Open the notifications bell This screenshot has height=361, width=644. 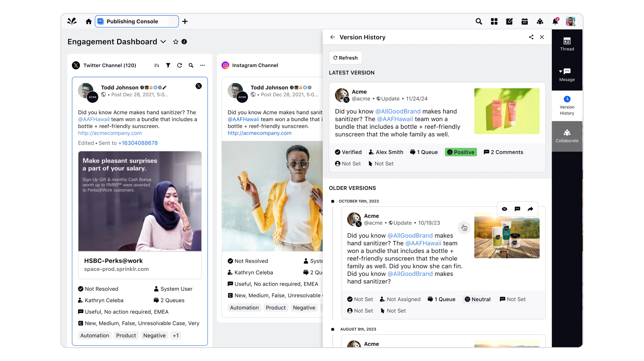tap(555, 21)
